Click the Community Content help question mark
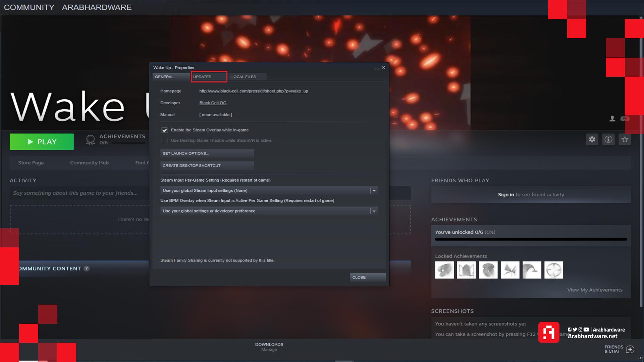The width and height of the screenshot is (644, 362). pyautogui.click(x=87, y=268)
